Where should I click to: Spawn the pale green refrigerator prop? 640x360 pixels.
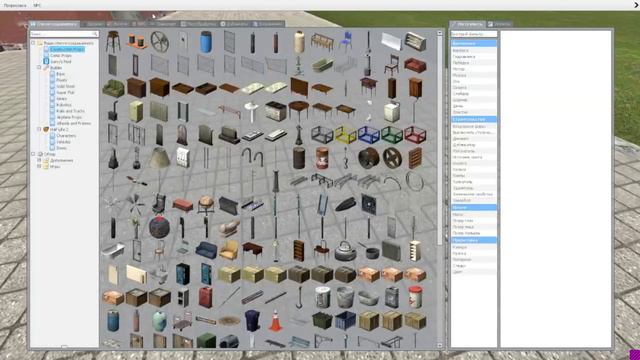pyautogui.click(x=136, y=111)
